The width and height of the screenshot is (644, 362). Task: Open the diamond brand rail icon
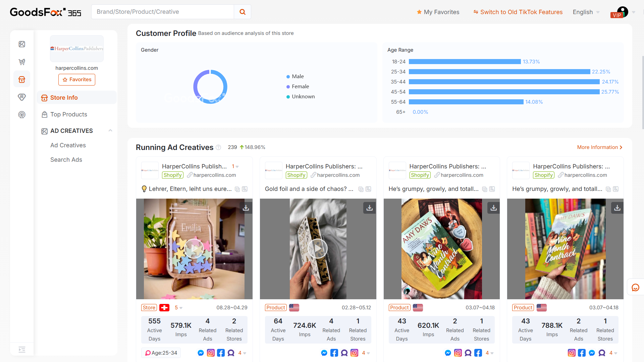[22, 97]
